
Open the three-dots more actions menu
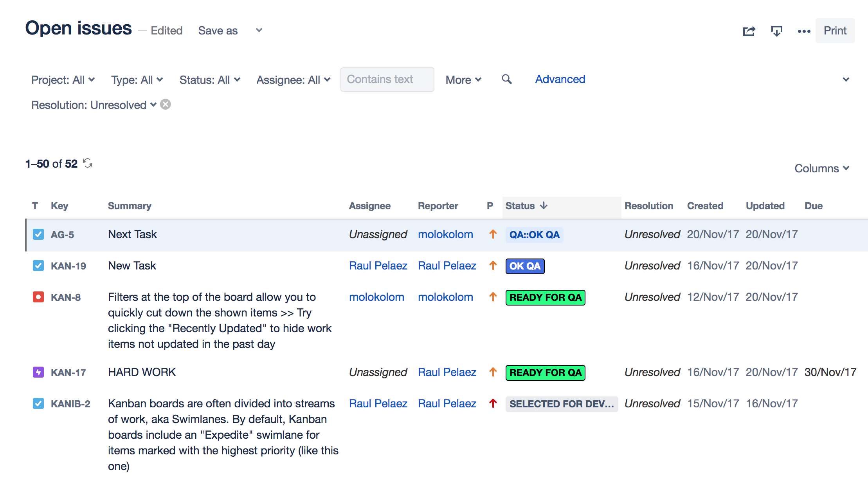point(804,31)
